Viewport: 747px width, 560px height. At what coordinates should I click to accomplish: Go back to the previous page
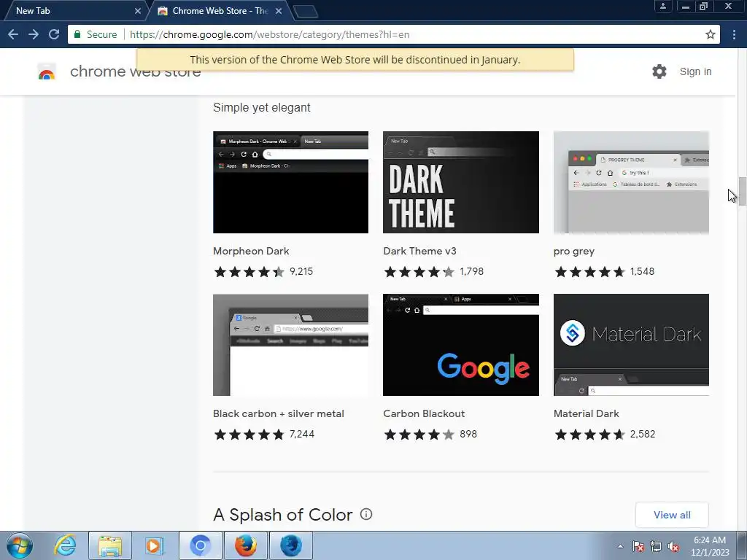[x=13, y=34]
